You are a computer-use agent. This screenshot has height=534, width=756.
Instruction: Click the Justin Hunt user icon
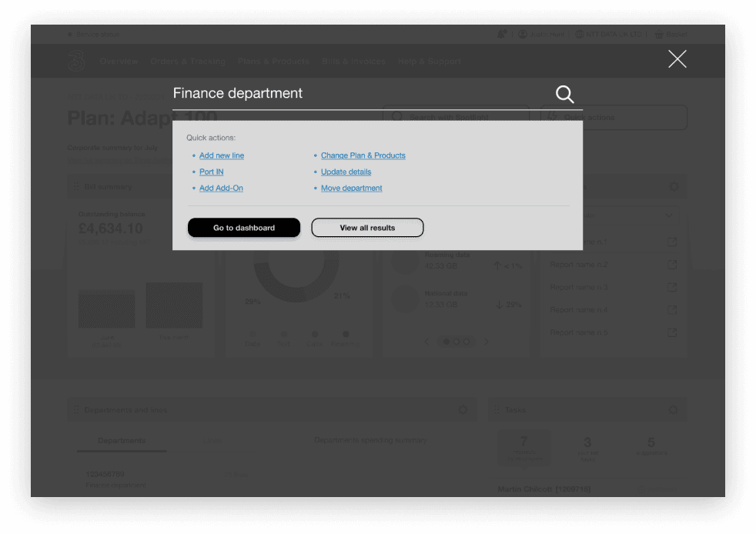pyautogui.click(x=523, y=34)
